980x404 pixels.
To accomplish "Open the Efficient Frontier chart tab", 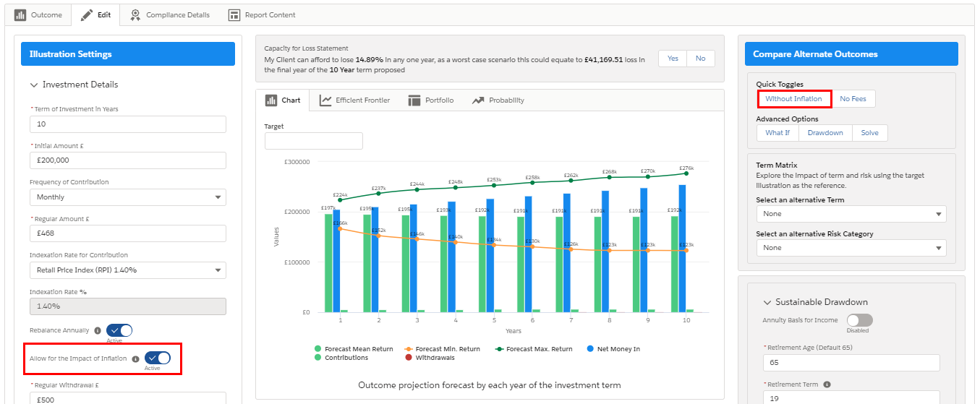I will pyautogui.click(x=354, y=100).
